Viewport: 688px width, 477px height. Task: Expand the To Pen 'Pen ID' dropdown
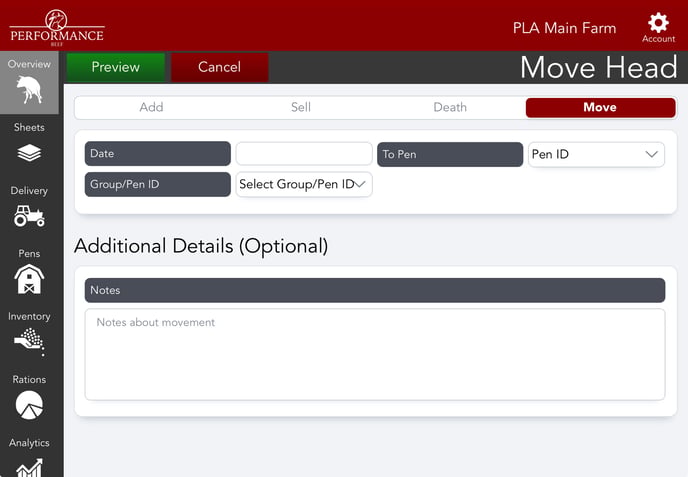point(596,154)
